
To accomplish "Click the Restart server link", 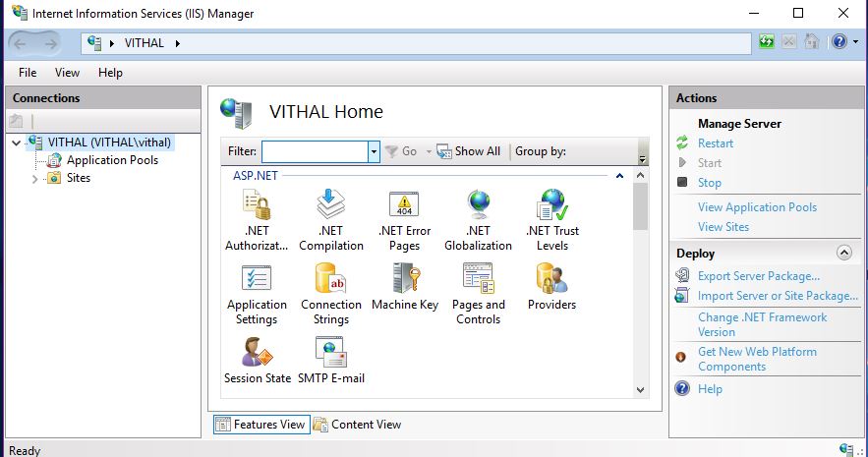I will [x=716, y=143].
